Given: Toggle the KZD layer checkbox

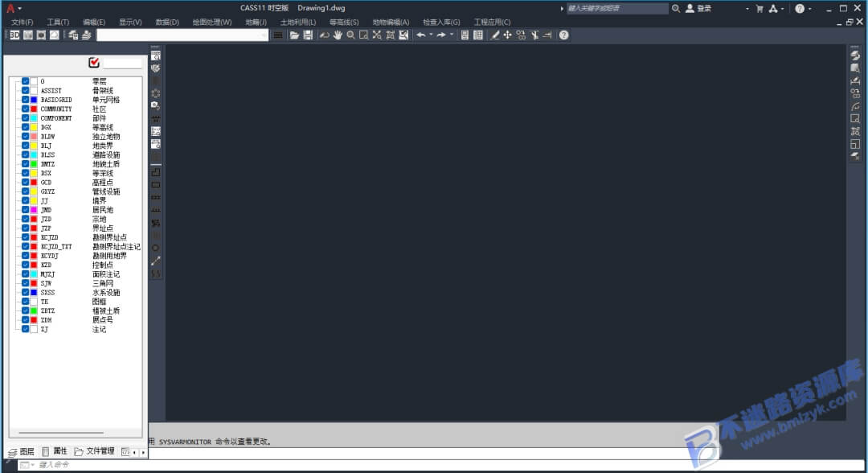Looking at the screenshot, I should [x=26, y=265].
